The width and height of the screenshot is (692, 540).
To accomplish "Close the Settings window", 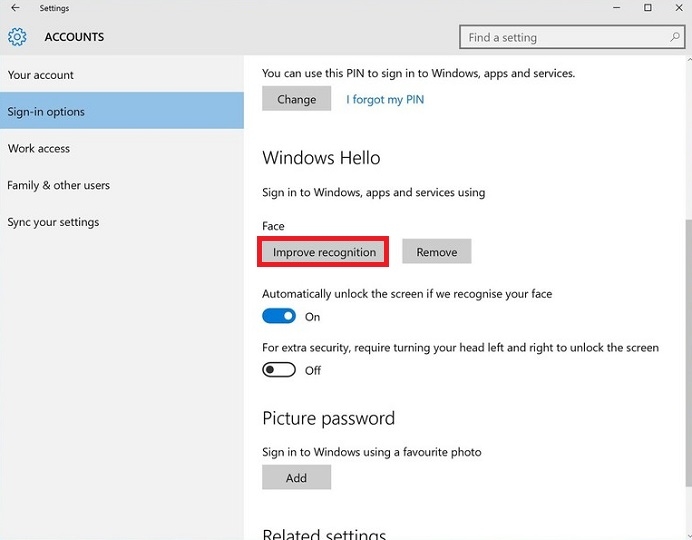I will pos(679,8).
